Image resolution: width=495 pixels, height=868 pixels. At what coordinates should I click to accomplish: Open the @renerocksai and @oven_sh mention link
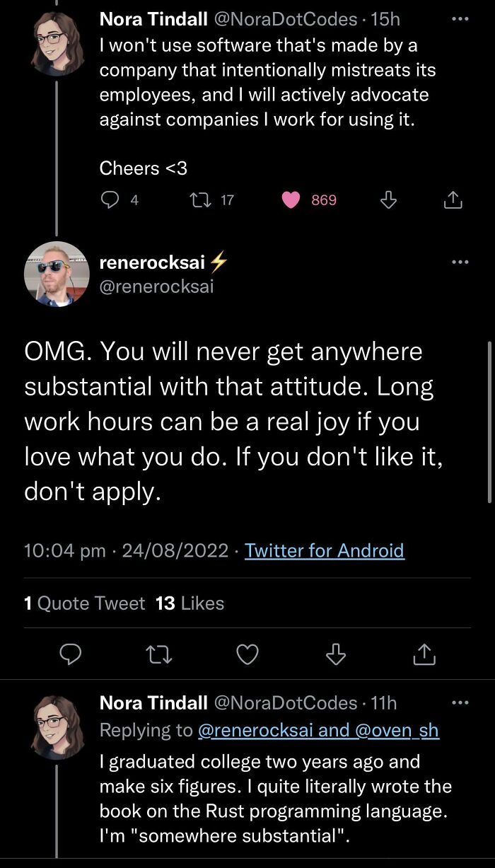[x=318, y=730]
